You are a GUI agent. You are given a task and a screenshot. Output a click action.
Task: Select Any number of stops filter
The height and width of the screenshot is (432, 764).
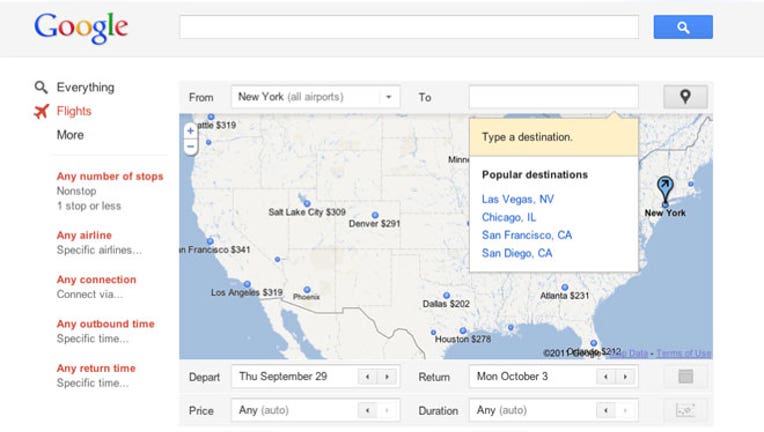110,176
